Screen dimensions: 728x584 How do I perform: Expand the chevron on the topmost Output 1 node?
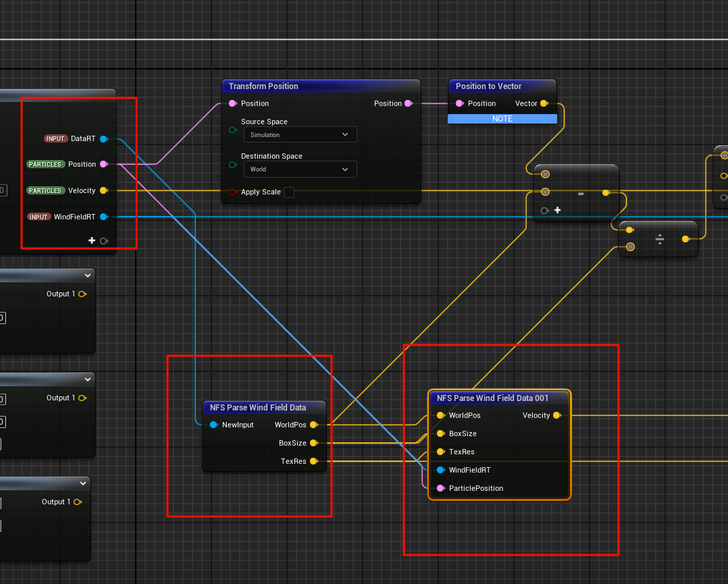pyautogui.click(x=88, y=275)
